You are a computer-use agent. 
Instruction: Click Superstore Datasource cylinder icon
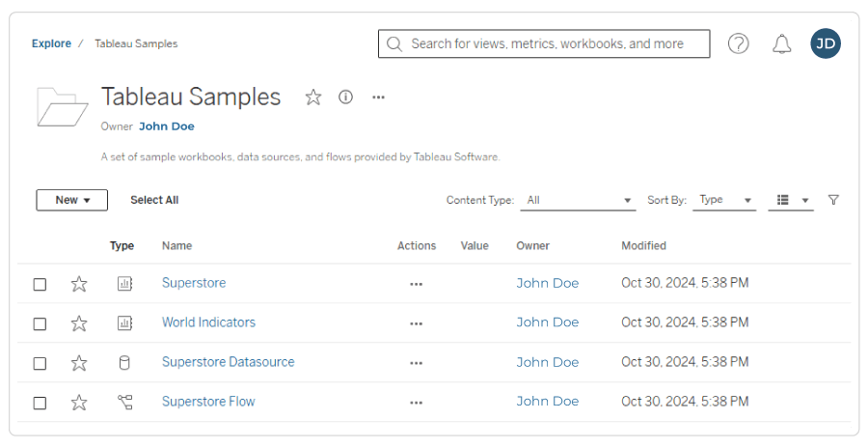124,363
